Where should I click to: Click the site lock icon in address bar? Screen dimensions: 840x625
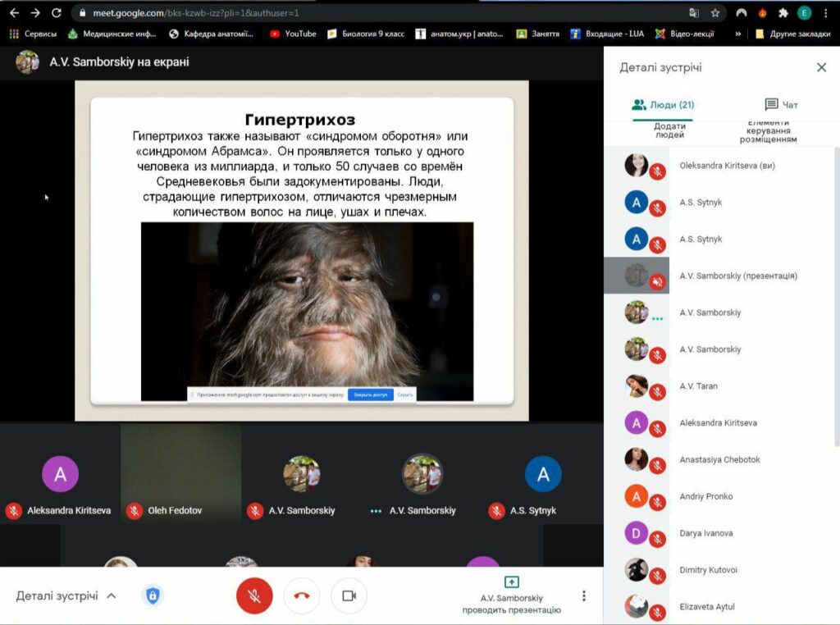pyautogui.click(x=83, y=13)
